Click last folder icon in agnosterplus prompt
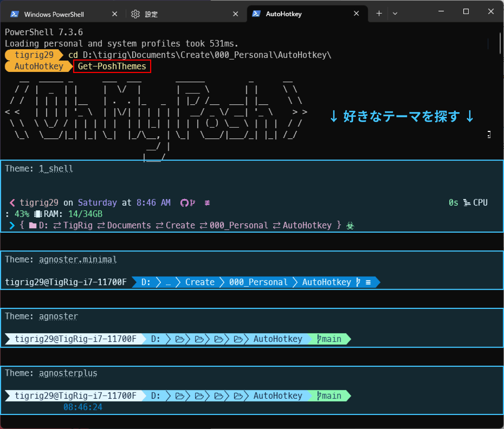The width and height of the screenshot is (504, 429). (x=238, y=396)
